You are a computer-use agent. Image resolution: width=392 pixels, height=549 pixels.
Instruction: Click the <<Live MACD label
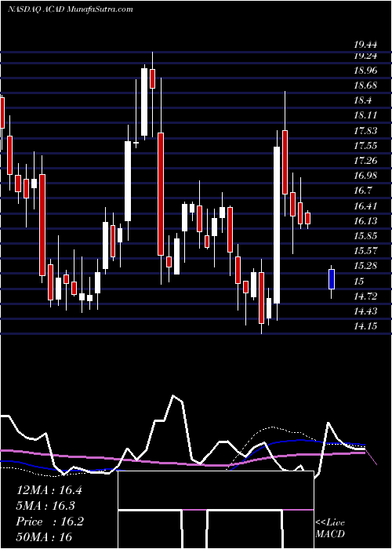330,529
